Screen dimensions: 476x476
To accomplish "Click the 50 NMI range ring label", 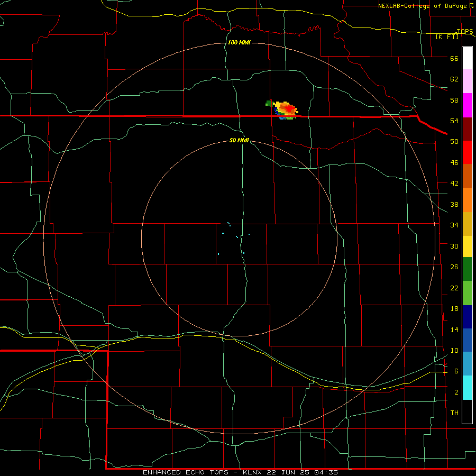I will point(239,140).
